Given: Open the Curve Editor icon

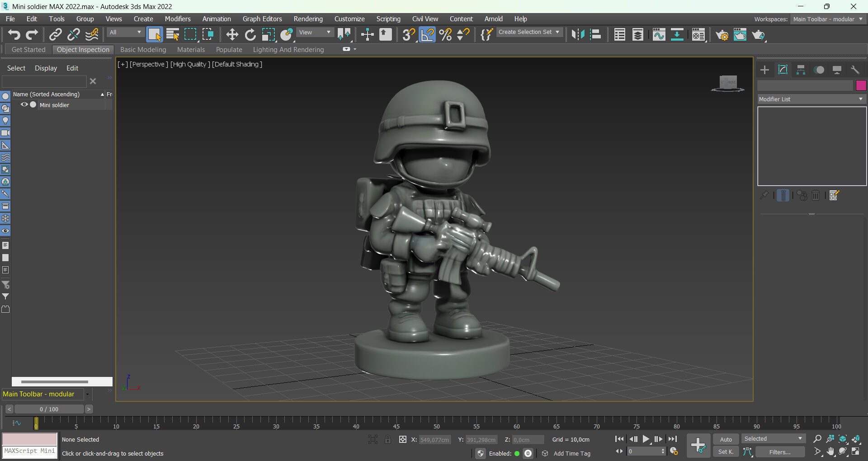Looking at the screenshot, I should coord(659,35).
